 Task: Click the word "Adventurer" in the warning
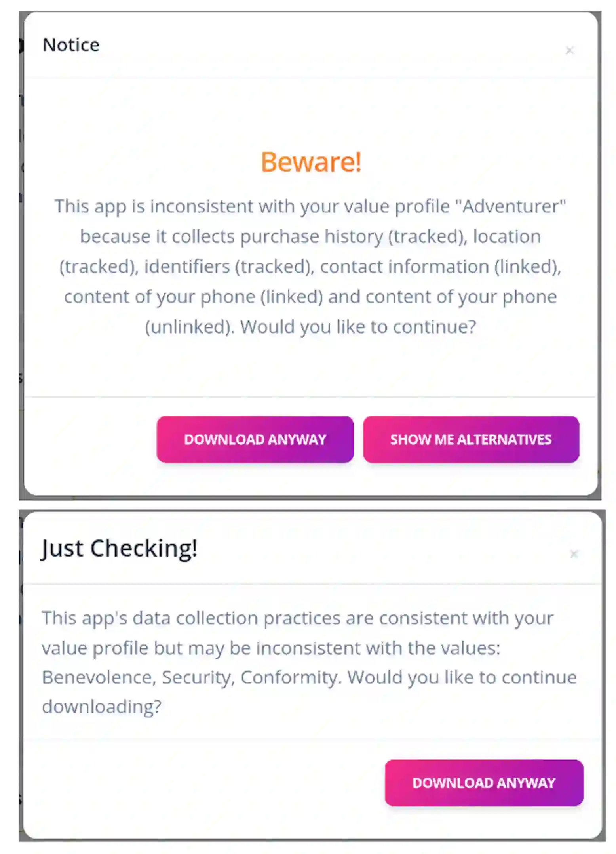513,206
